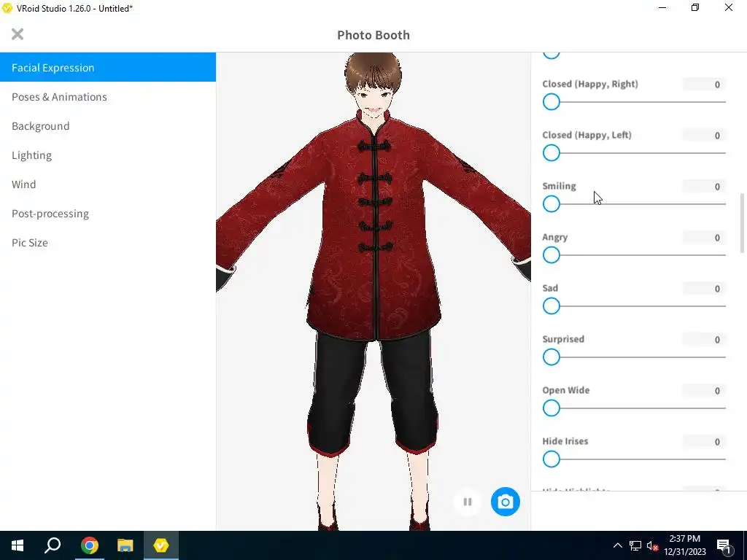This screenshot has height=560, width=747.
Task: Open the Lighting settings
Action: tap(108, 155)
